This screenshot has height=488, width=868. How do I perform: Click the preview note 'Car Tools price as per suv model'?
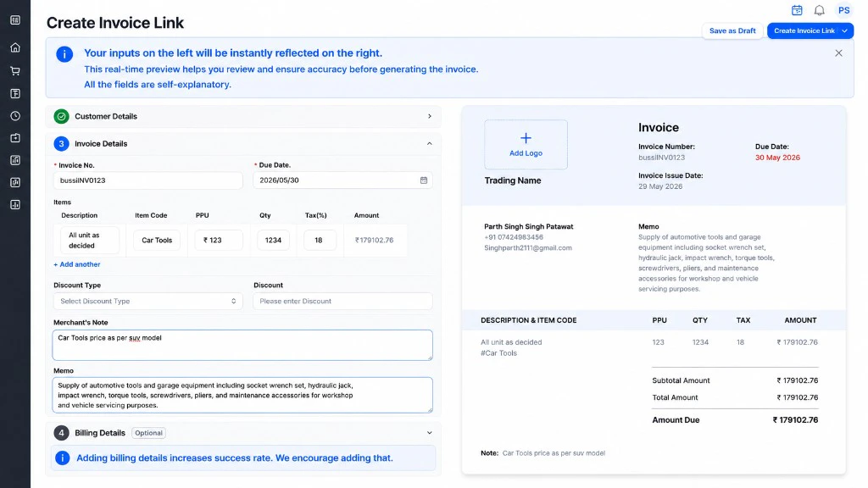[554, 453]
